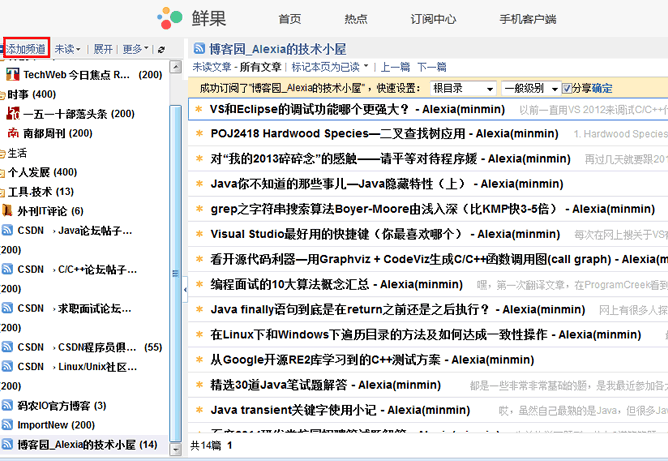Click the splitter collapse arrow between panels

pos(186,289)
